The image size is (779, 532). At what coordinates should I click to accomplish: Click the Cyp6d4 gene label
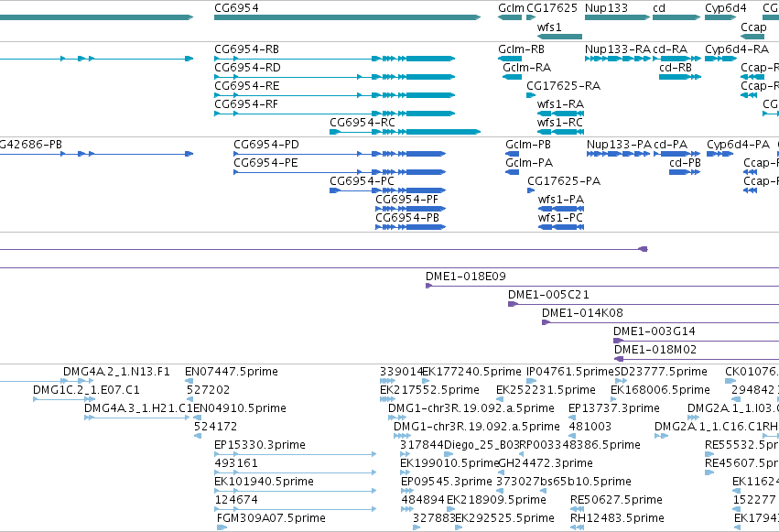(x=726, y=8)
